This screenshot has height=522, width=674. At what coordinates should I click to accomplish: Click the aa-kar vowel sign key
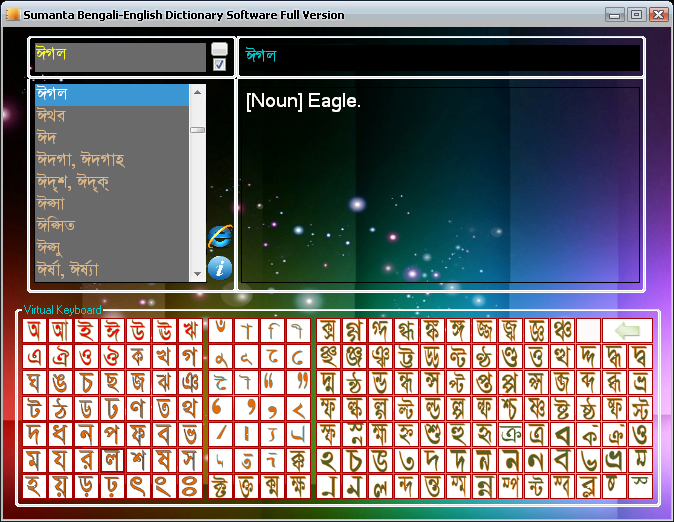[x=247, y=331]
